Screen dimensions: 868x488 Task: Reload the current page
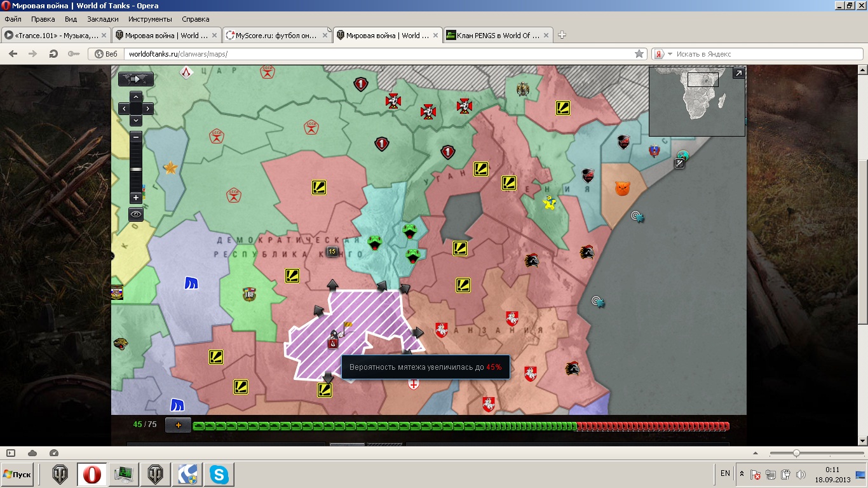click(53, 54)
